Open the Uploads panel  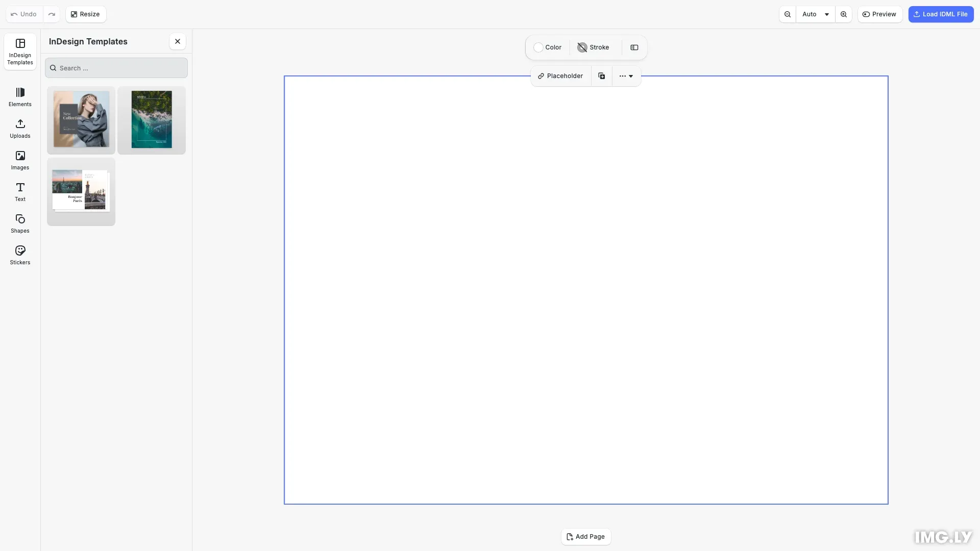point(20,128)
